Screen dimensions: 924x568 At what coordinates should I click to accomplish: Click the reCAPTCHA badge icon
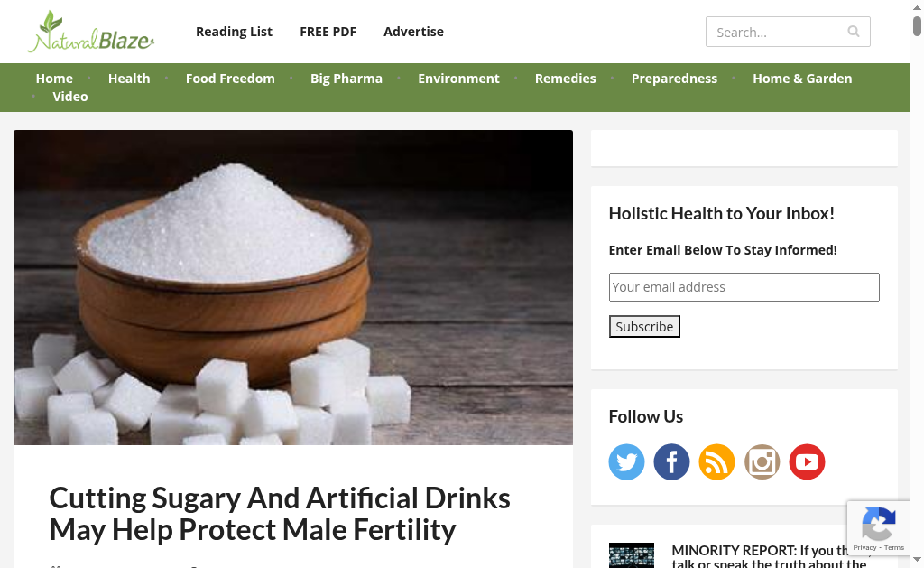[x=879, y=523]
